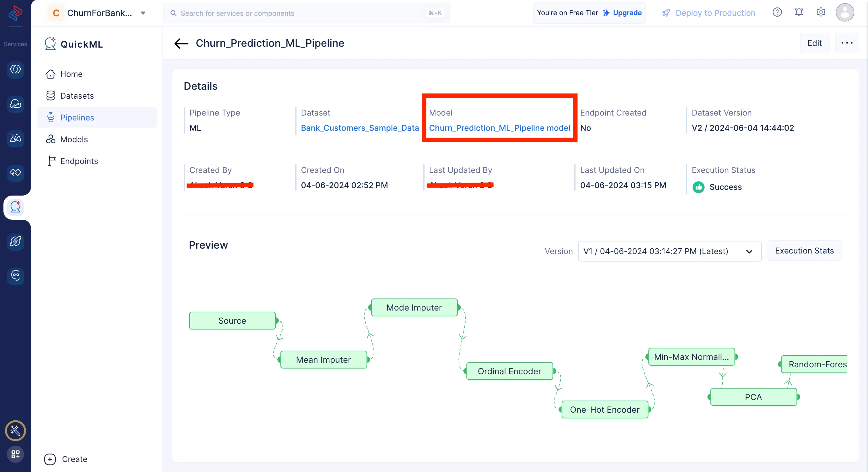Open the notifications bell icon
The image size is (868, 472).
pos(799,12)
